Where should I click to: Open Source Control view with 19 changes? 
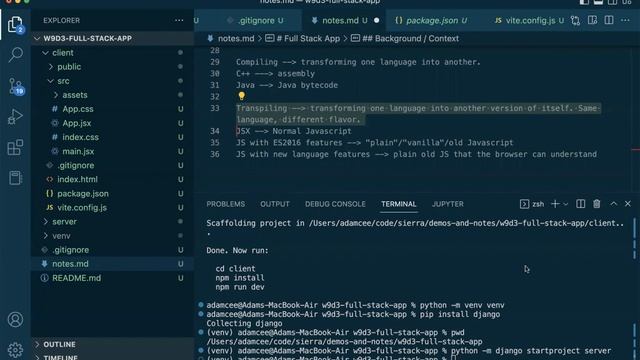[16, 86]
